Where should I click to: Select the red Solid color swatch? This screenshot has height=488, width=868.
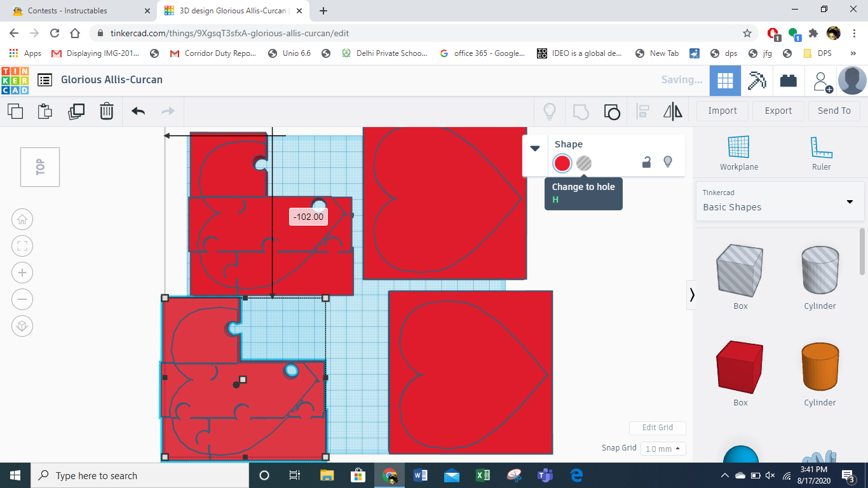[562, 163]
